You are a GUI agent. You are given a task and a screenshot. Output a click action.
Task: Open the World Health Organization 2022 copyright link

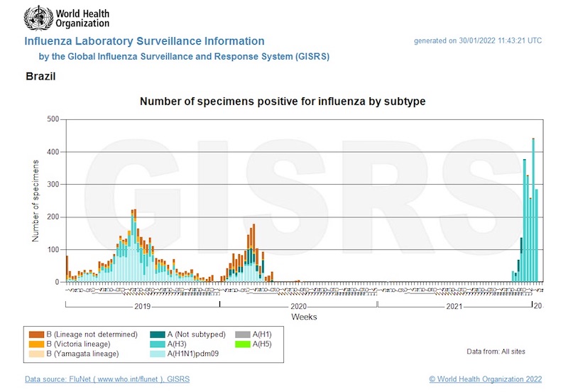[486, 379]
